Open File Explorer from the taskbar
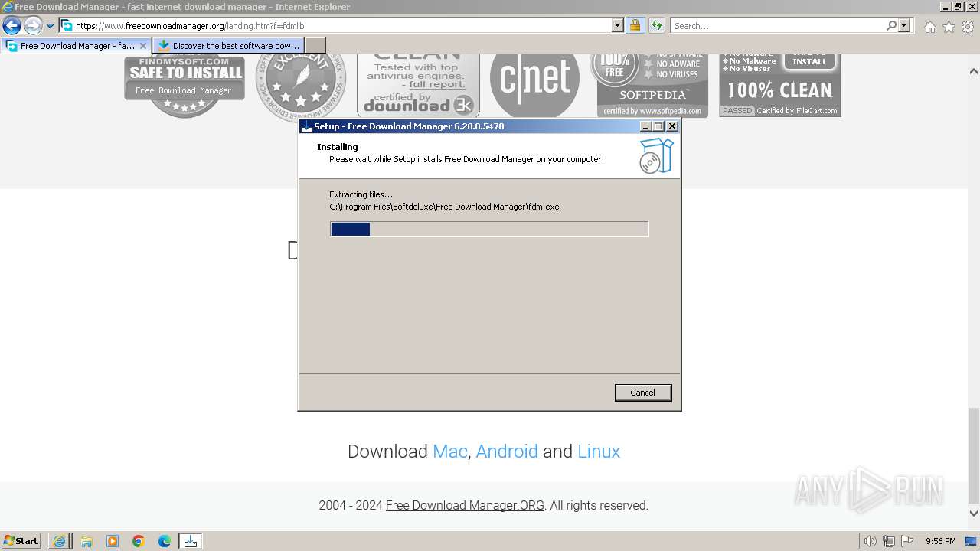The height and width of the screenshot is (551, 980). (x=87, y=541)
